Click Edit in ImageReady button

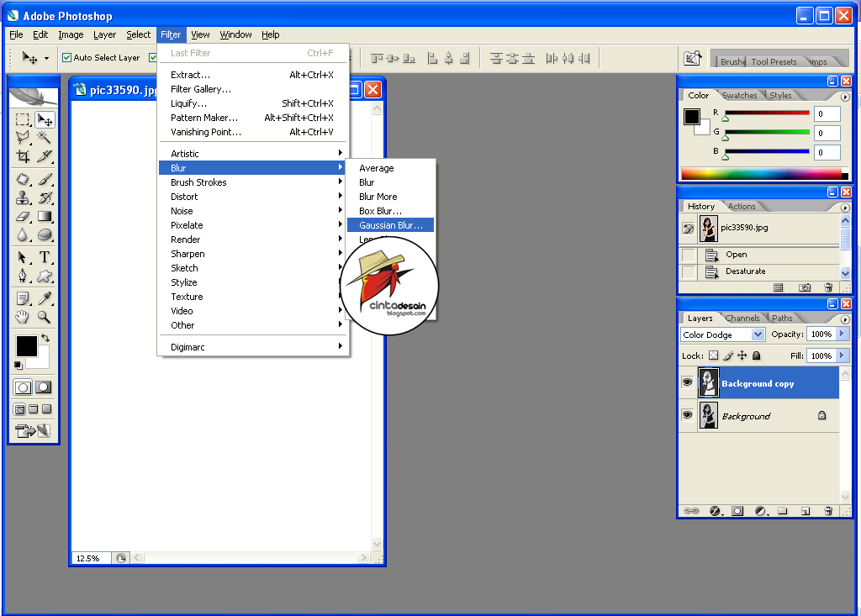click(33, 431)
